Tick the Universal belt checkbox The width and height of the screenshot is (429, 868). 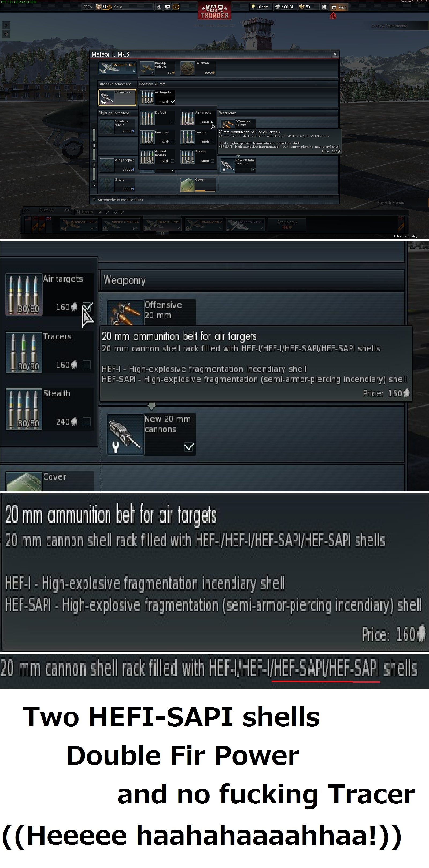[x=172, y=142]
